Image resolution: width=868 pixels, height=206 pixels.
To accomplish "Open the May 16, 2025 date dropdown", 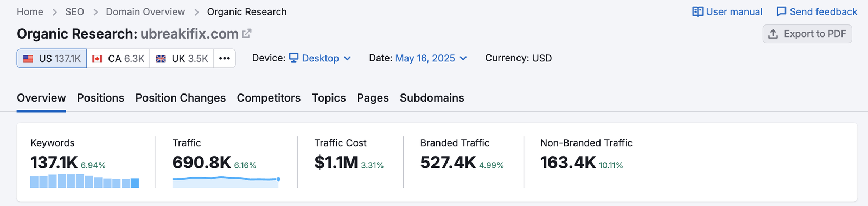I will (x=431, y=58).
